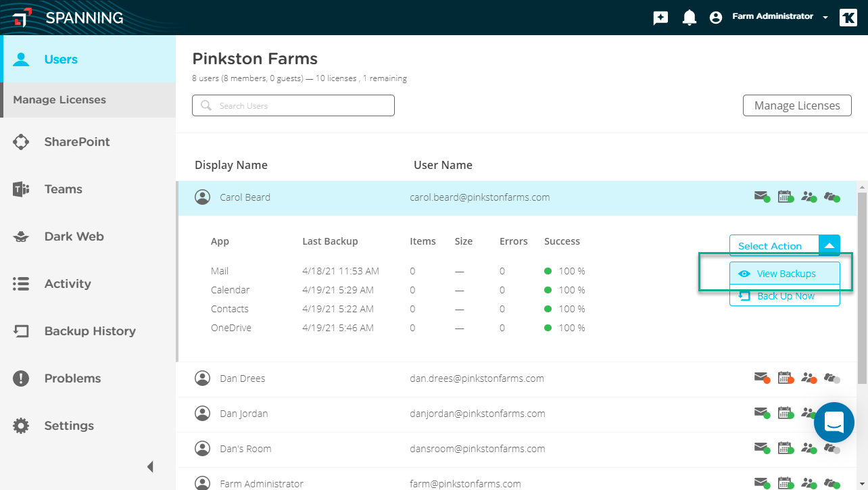Open the Kaseya K app icon
The width and height of the screenshot is (868, 490).
pos(848,18)
